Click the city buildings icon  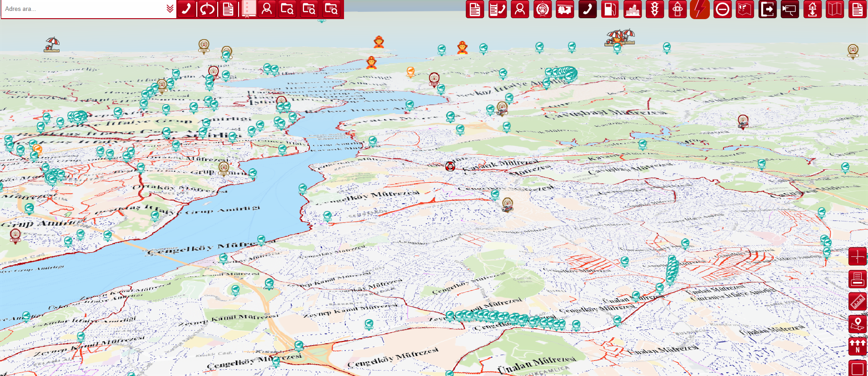633,9
